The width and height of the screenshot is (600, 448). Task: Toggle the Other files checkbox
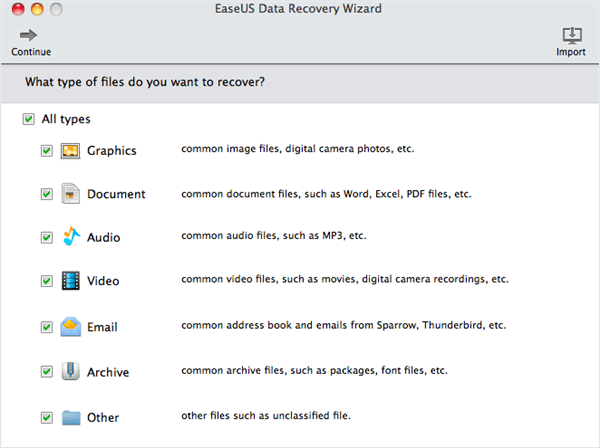[x=47, y=417]
